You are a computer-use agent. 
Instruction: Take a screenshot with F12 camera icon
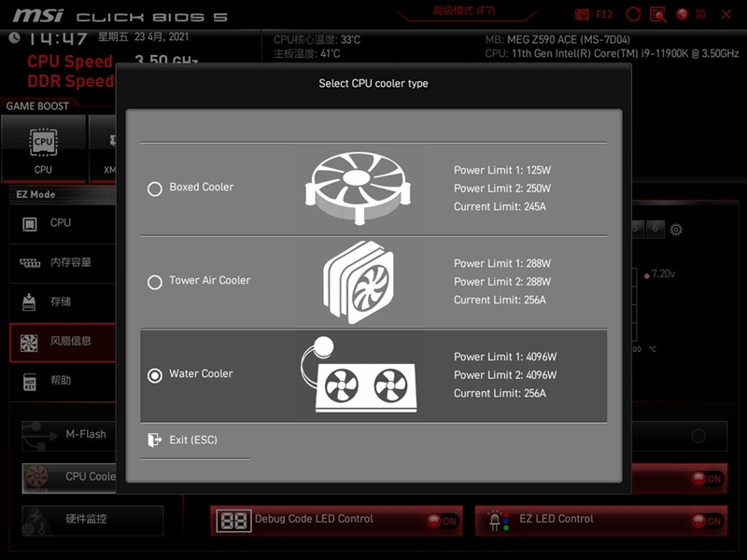click(582, 14)
